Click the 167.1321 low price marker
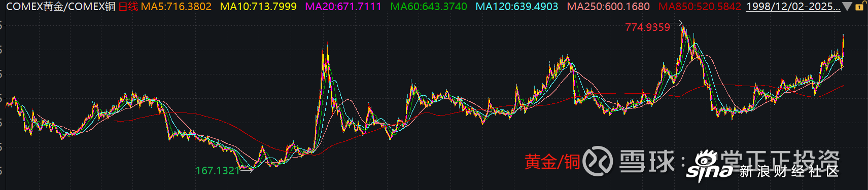Image resolution: width=868 pixels, height=190 pixels. [218, 171]
